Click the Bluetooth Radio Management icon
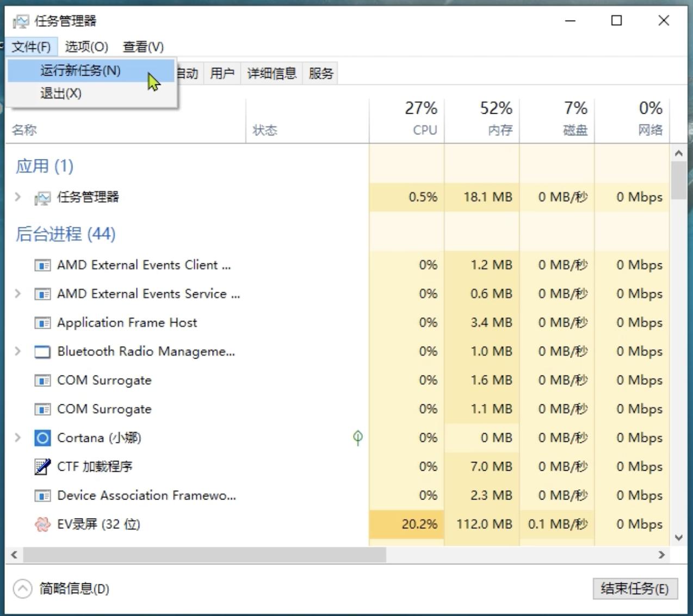Viewport: 693px width, 616px height. tap(42, 351)
